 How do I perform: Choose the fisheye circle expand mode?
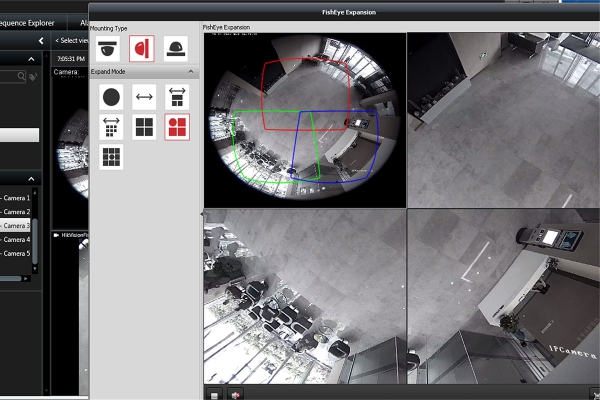[x=111, y=97]
